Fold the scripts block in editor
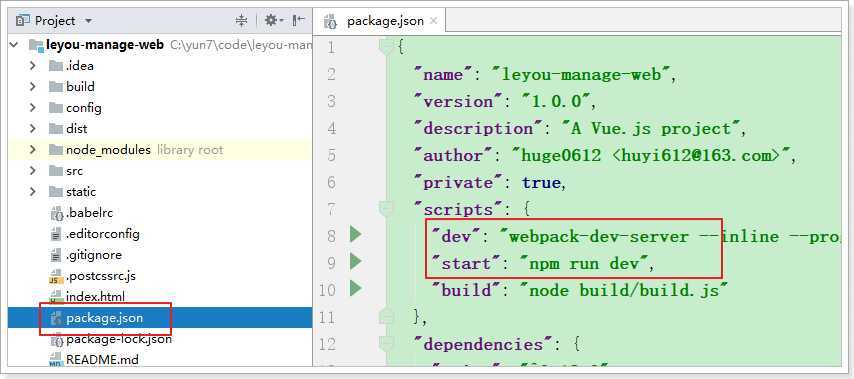The height and width of the screenshot is (379, 854). pos(386,209)
